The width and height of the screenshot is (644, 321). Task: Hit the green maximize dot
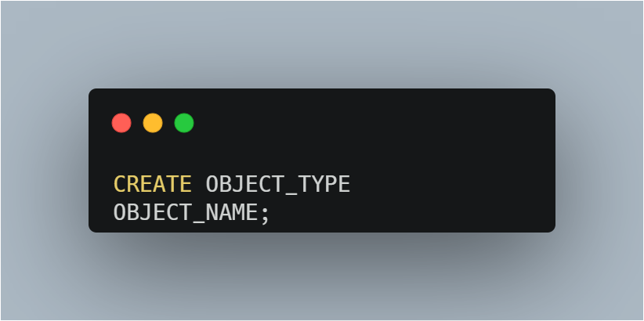pos(184,123)
